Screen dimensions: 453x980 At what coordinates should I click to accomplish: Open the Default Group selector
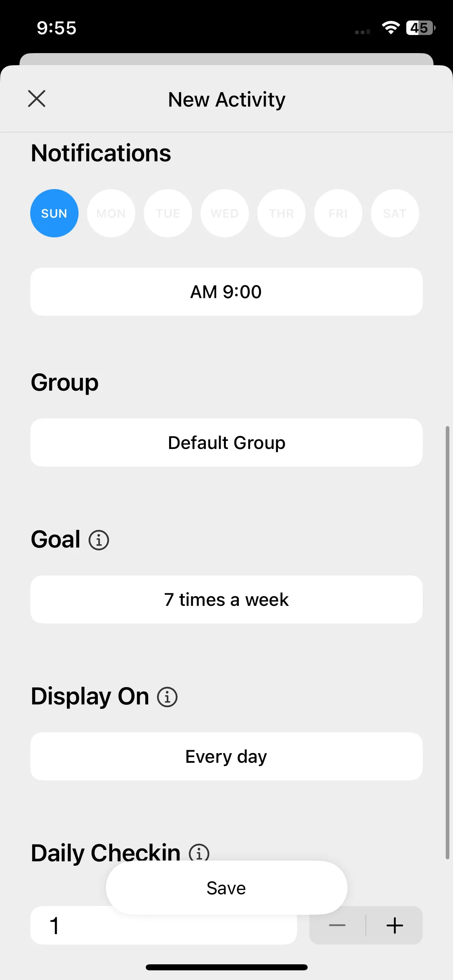click(x=226, y=443)
